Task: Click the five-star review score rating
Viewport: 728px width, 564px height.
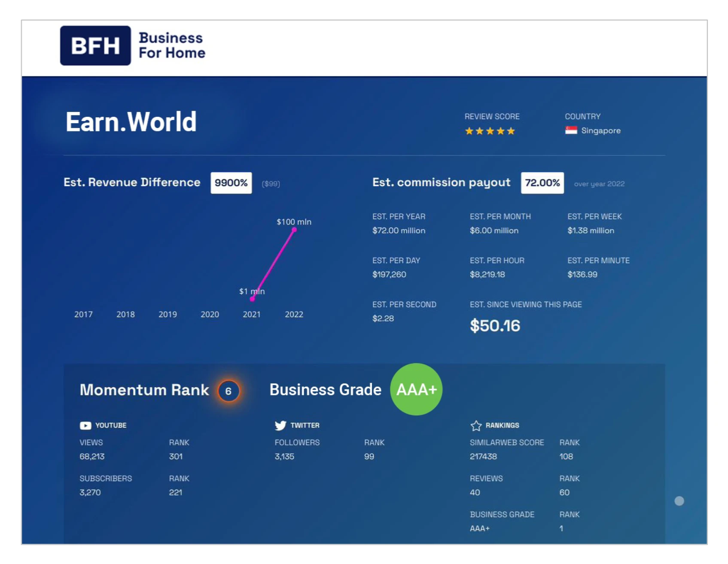Action: pos(490,131)
